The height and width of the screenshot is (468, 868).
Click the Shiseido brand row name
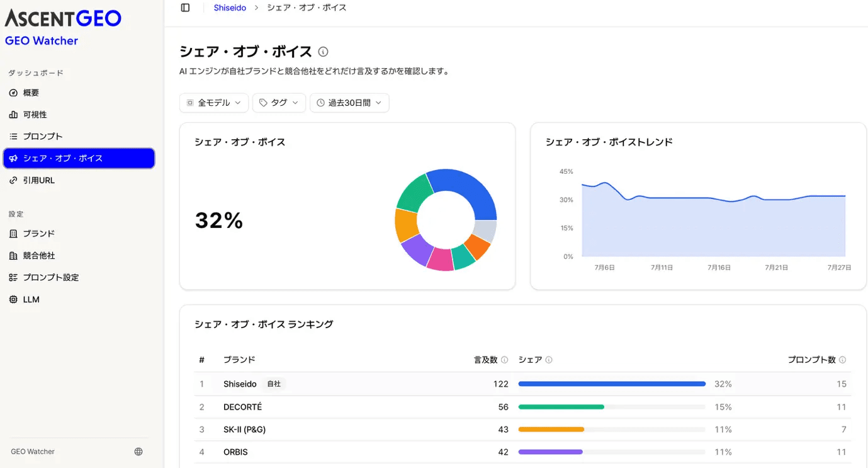pos(240,384)
